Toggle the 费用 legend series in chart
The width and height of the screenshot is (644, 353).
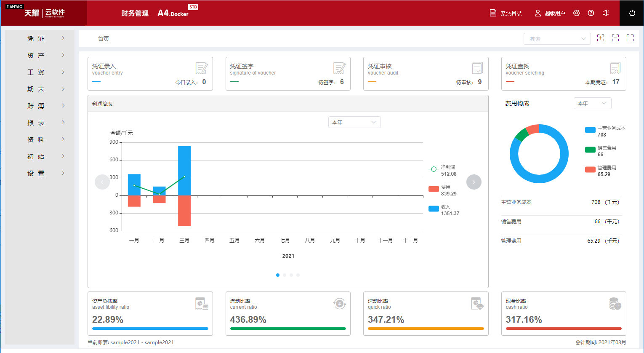click(x=434, y=189)
